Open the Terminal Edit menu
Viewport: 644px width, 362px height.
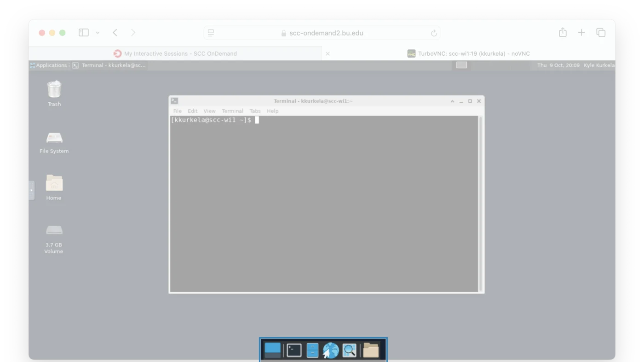tap(192, 111)
